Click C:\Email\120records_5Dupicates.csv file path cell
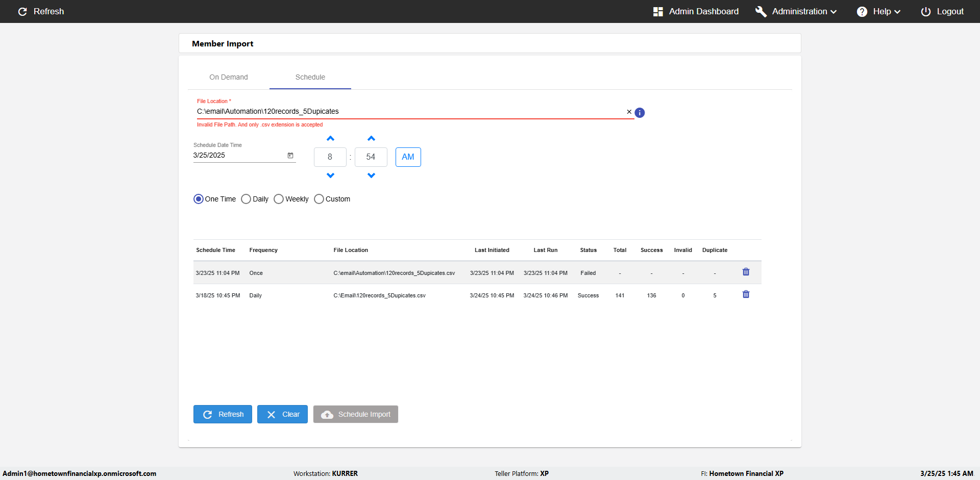 point(379,295)
